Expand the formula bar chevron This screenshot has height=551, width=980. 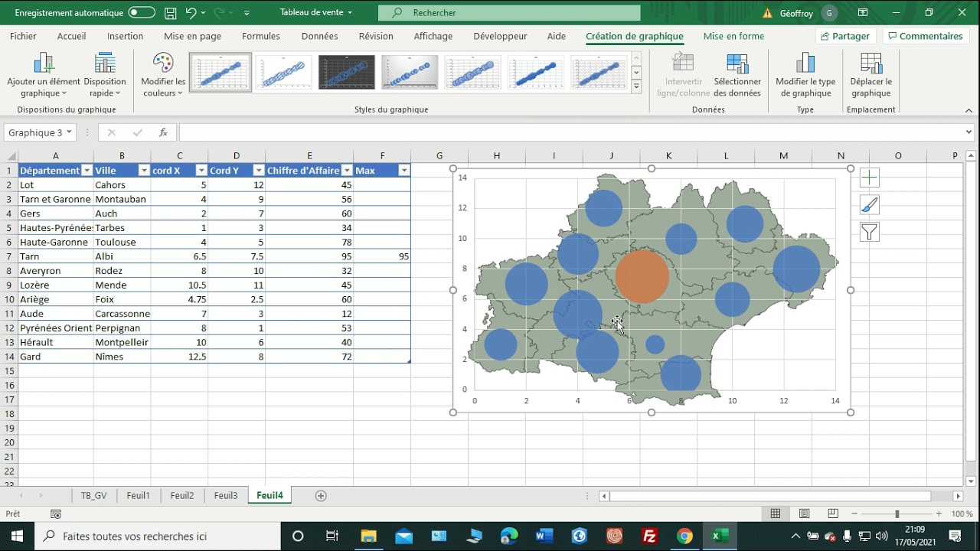tap(969, 132)
